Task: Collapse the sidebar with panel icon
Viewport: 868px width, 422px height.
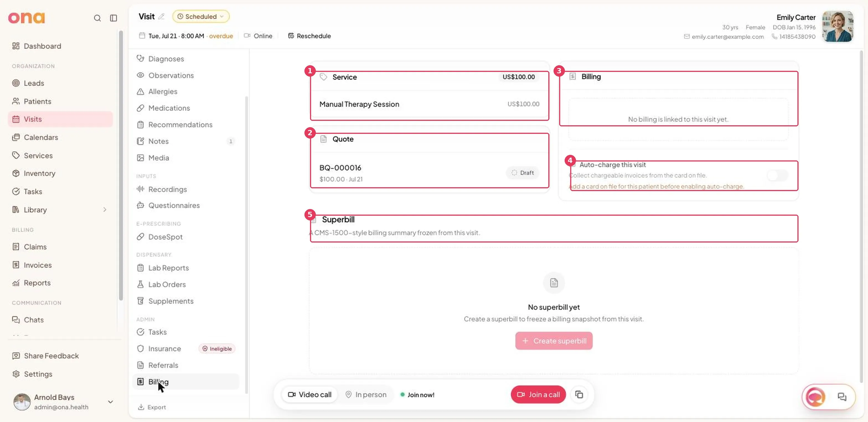Action: [113, 18]
